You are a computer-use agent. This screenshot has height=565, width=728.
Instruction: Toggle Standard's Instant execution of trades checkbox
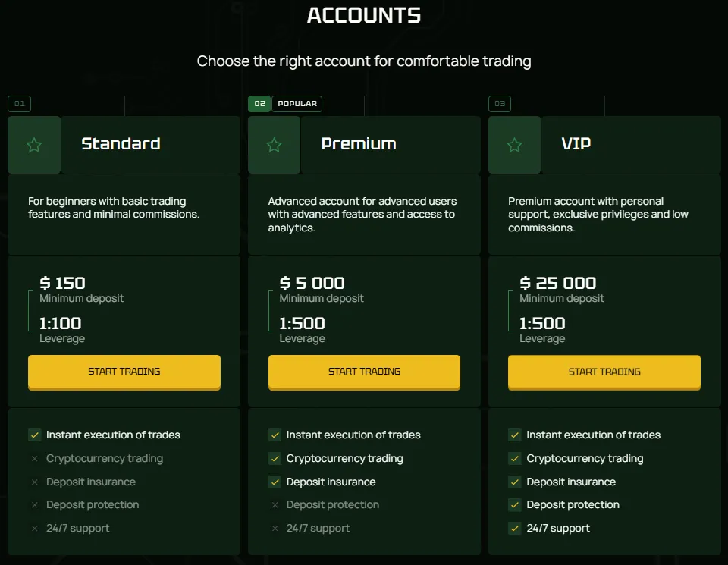(34, 435)
